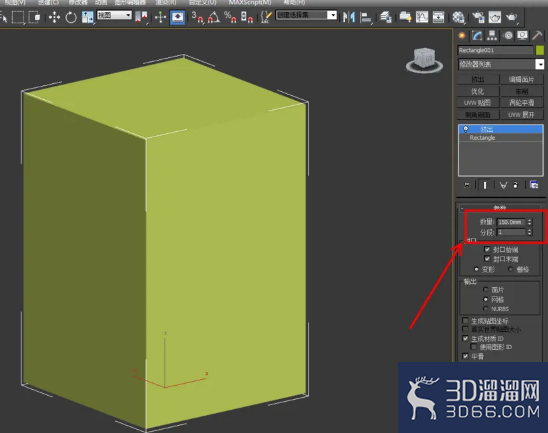Click the window/crossing selection toggle icon
The image size is (548, 433).
(34, 17)
